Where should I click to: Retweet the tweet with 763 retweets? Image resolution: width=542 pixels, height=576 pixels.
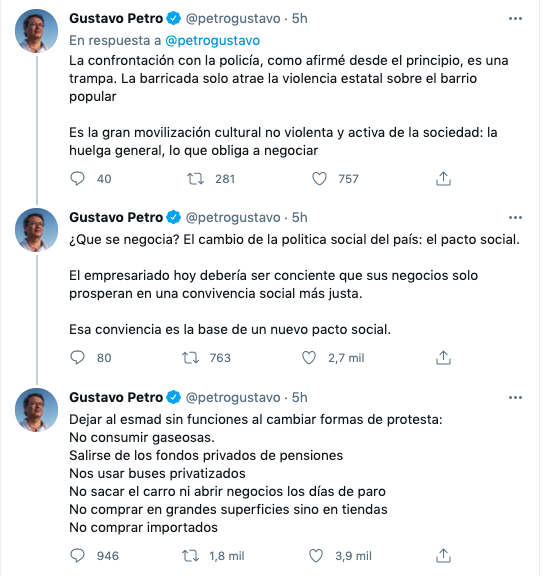(x=190, y=358)
